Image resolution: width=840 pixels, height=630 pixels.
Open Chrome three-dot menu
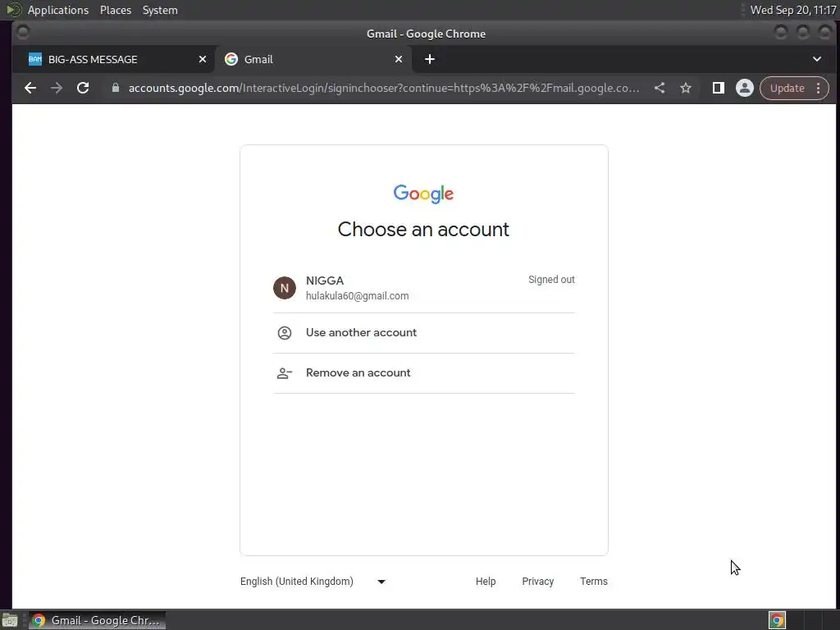[819, 89]
